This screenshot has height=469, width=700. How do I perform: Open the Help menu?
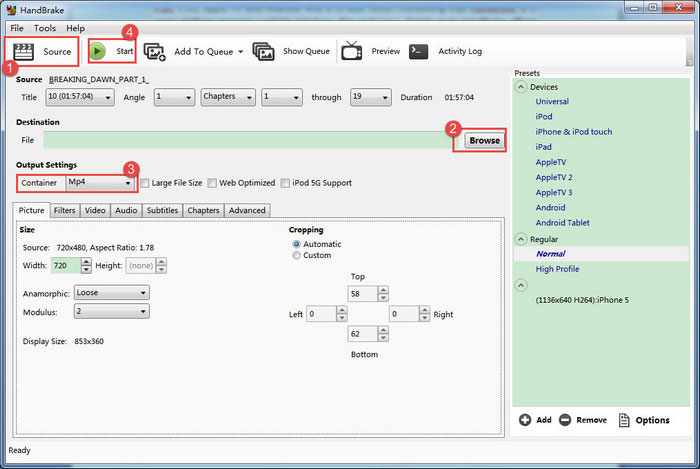coord(75,28)
